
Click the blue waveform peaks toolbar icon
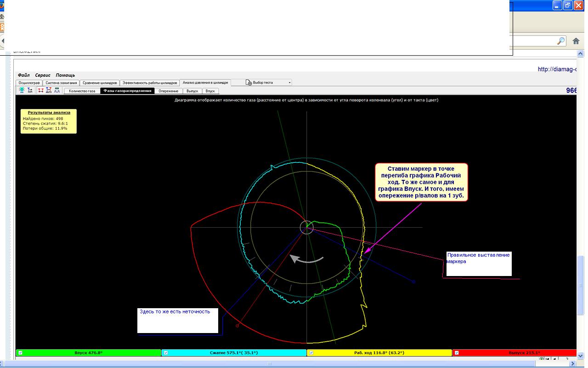coord(57,91)
